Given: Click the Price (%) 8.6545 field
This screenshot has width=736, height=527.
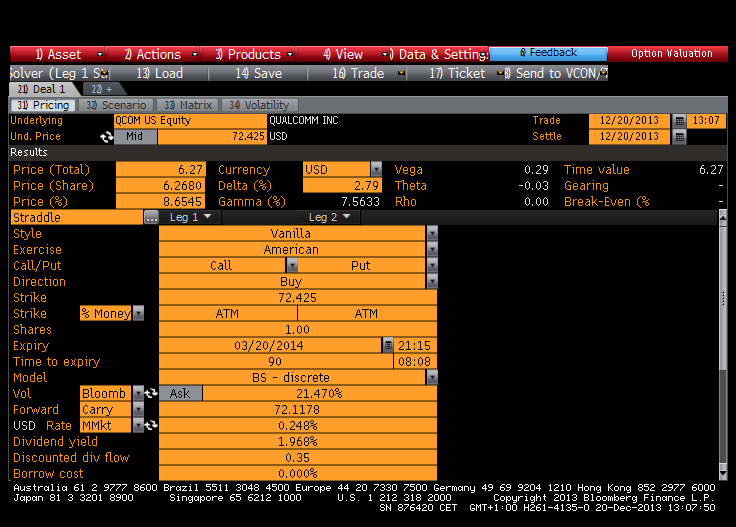Looking at the screenshot, I should point(161,202).
